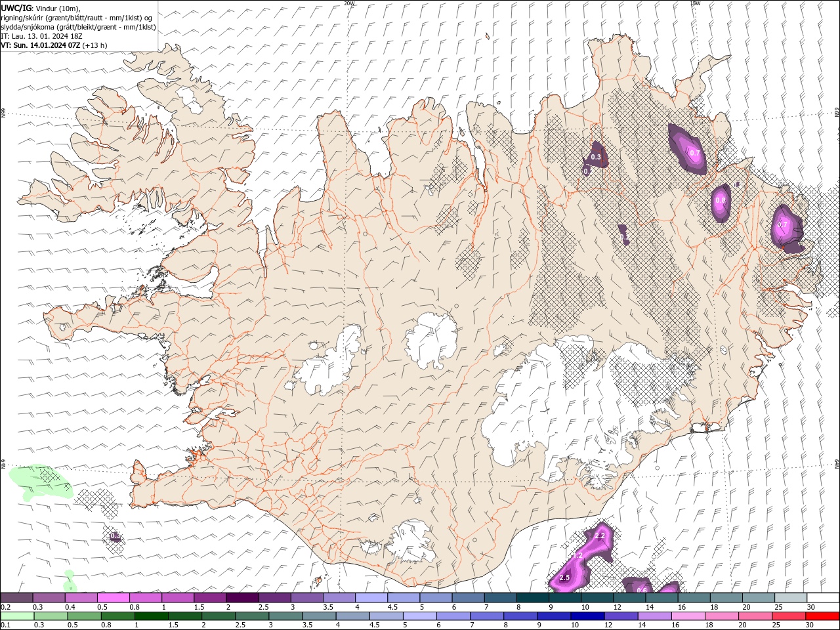The width and height of the screenshot is (840, 630).
Task: Click the "15W" longitude label at the top
Action: coord(695,3)
